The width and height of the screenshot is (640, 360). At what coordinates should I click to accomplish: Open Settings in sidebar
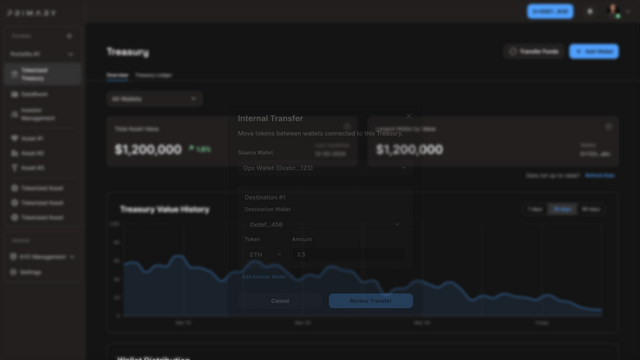point(42,272)
